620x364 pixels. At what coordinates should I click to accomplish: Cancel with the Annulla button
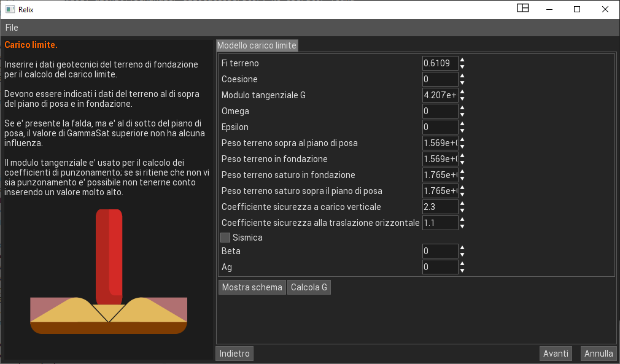coord(599,354)
